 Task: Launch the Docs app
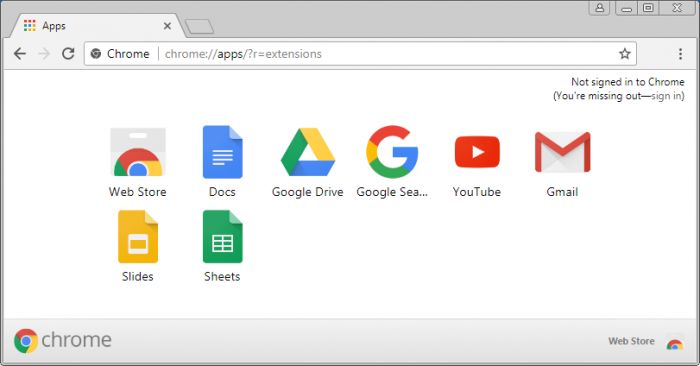(x=222, y=152)
